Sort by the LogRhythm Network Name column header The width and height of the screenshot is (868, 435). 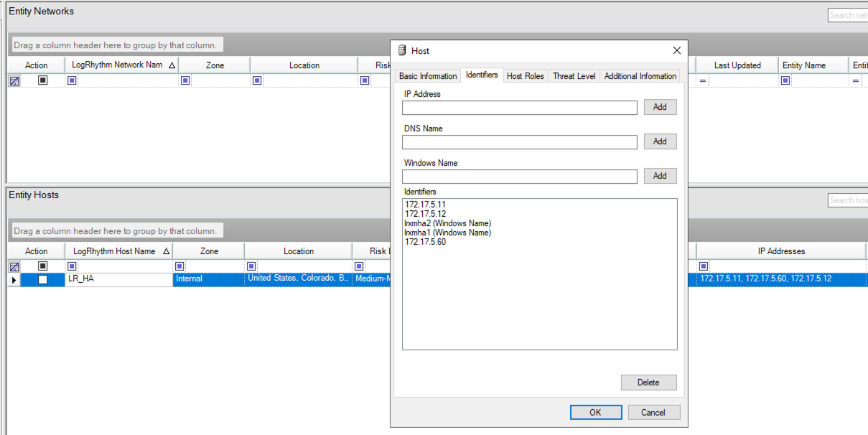117,65
